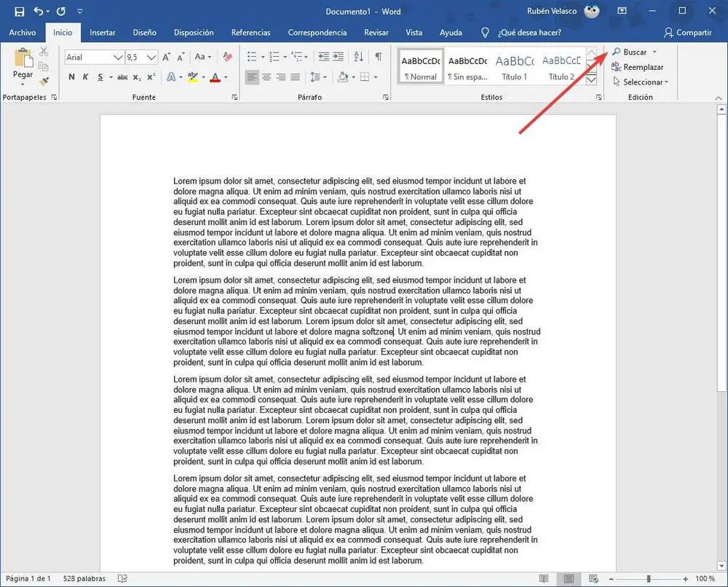
Task: Toggle align left paragraph button
Action: click(x=252, y=77)
